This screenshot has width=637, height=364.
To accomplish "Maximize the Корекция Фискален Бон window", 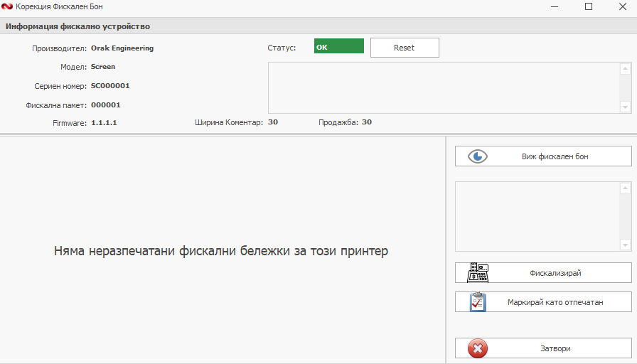I will tap(588, 6).
